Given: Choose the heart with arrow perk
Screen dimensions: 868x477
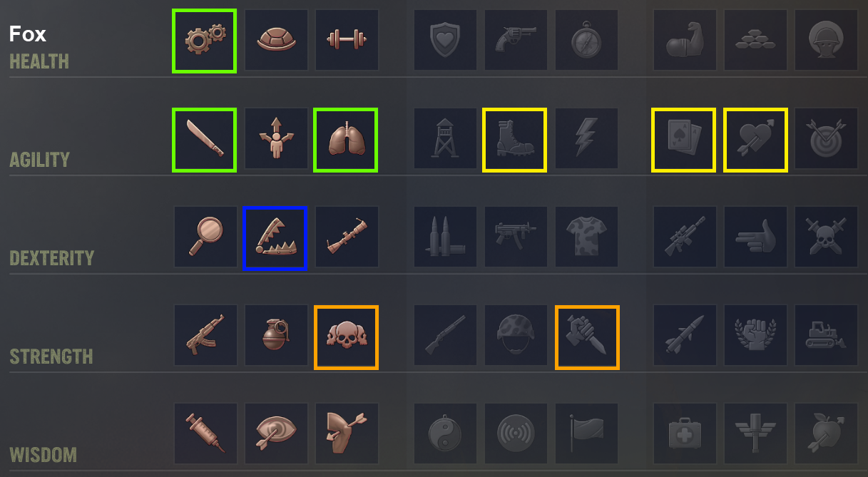Looking at the screenshot, I should (756, 140).
